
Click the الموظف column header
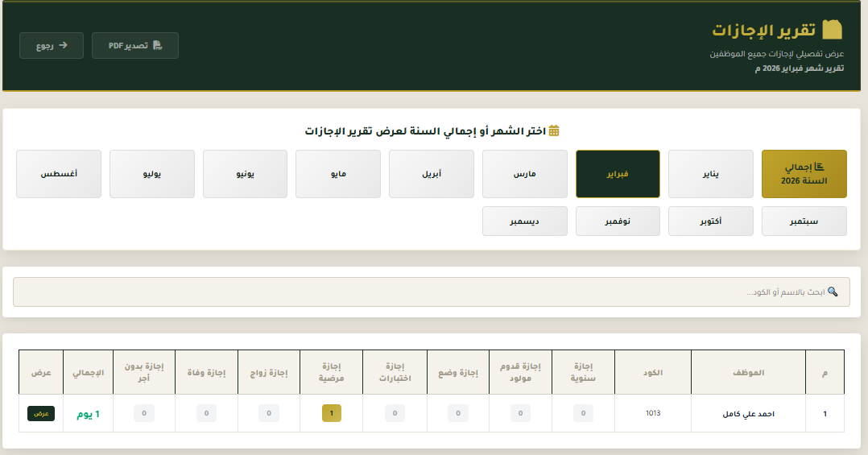(749, 373)
